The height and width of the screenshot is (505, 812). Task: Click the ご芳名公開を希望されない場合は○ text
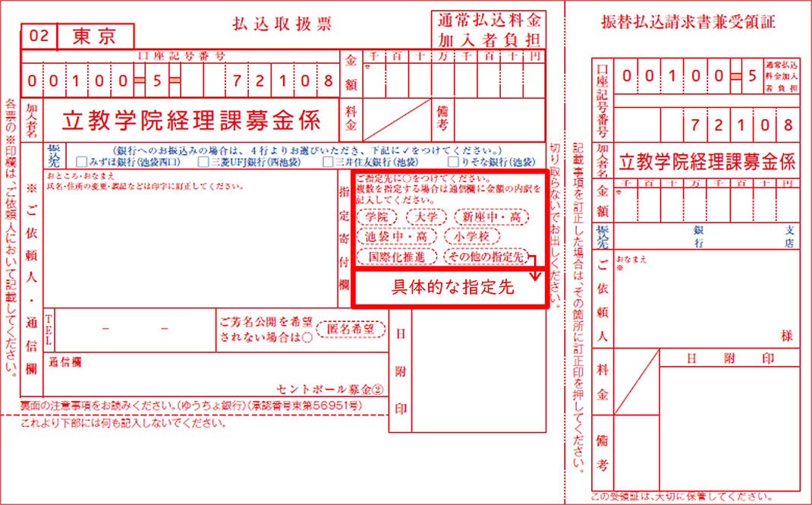pyautogui.click(x=266, y=330)
